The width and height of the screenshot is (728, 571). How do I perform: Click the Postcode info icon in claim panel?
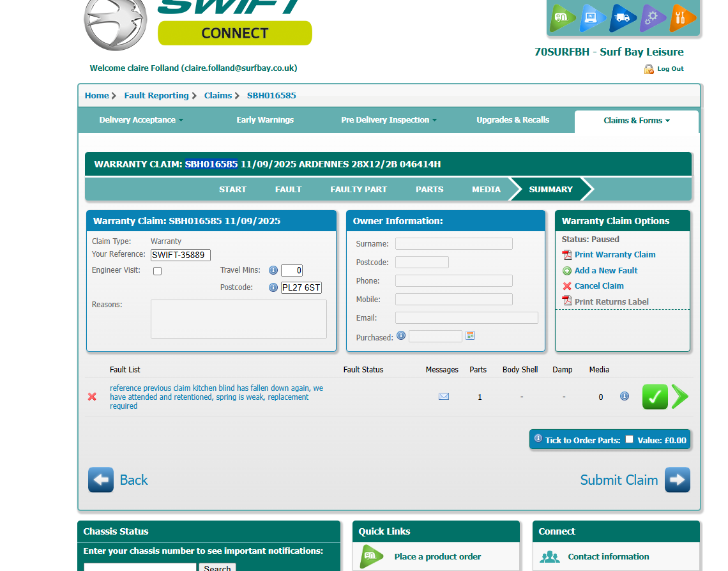click(x=273, y=287)
